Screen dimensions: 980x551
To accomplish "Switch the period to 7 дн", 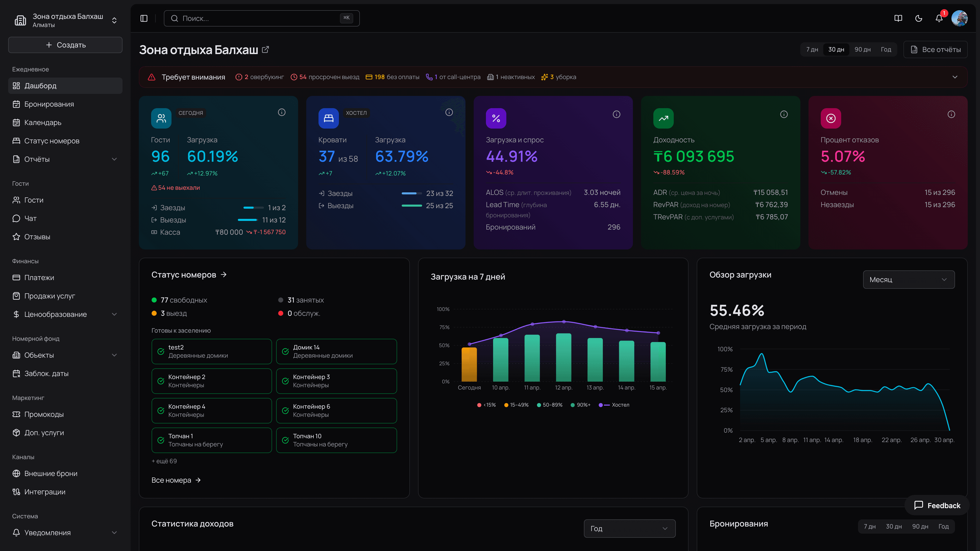I will 812,49.
